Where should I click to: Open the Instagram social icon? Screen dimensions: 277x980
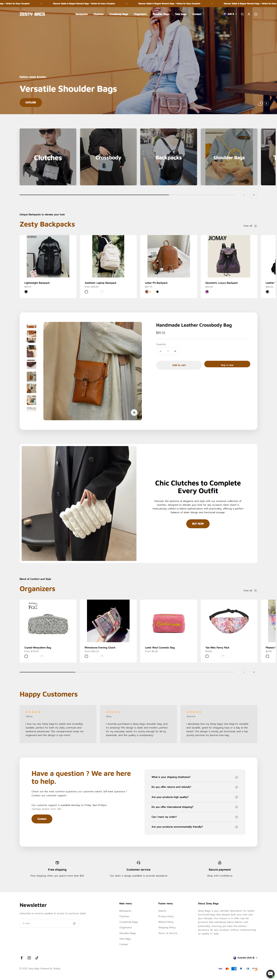coord(29,958)
